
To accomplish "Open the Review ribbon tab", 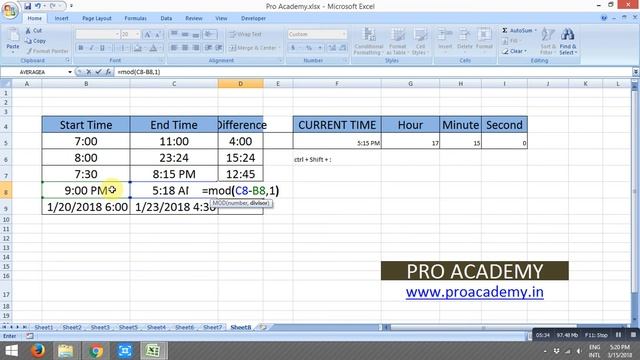I will click(193, 18).
